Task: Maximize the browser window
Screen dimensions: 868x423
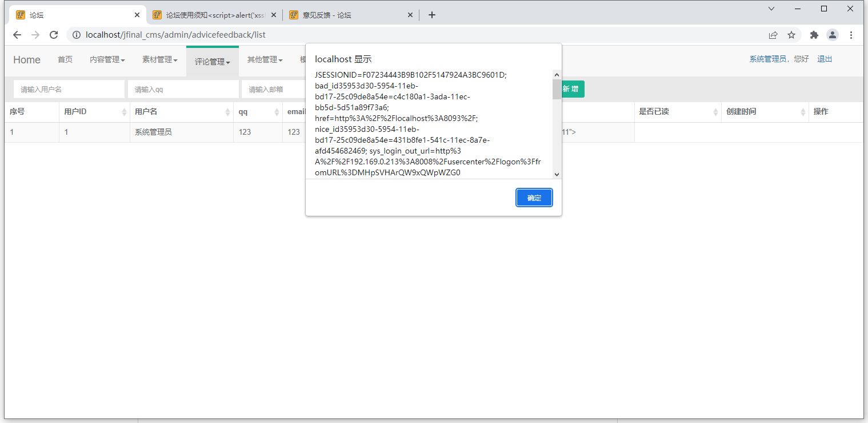Action: (823, 9)
